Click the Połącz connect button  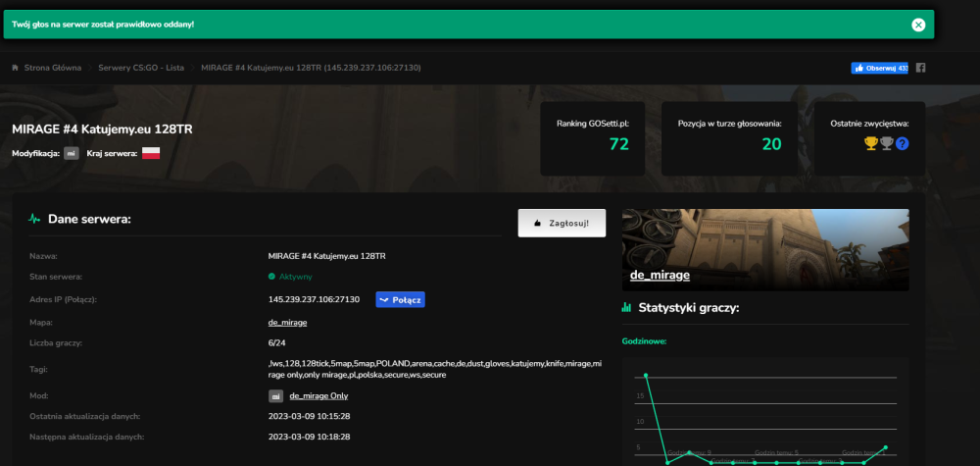(x=400, y=299)
